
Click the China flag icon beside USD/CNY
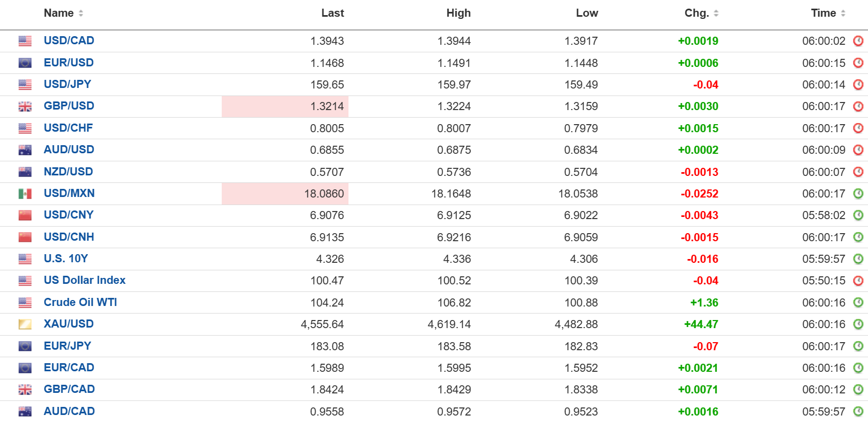[x=25, y=215]
